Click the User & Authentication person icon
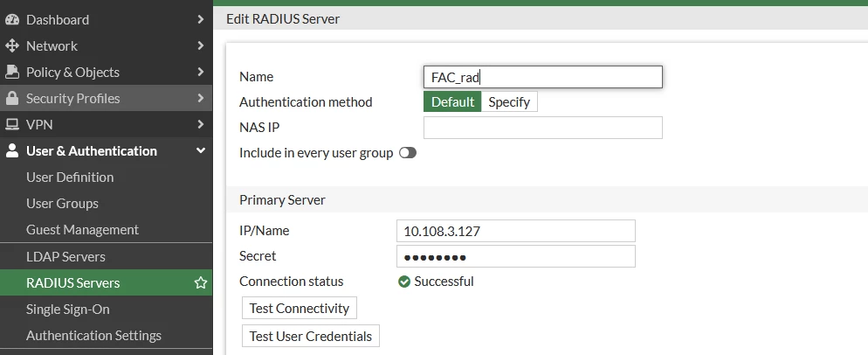 (12, 151)
